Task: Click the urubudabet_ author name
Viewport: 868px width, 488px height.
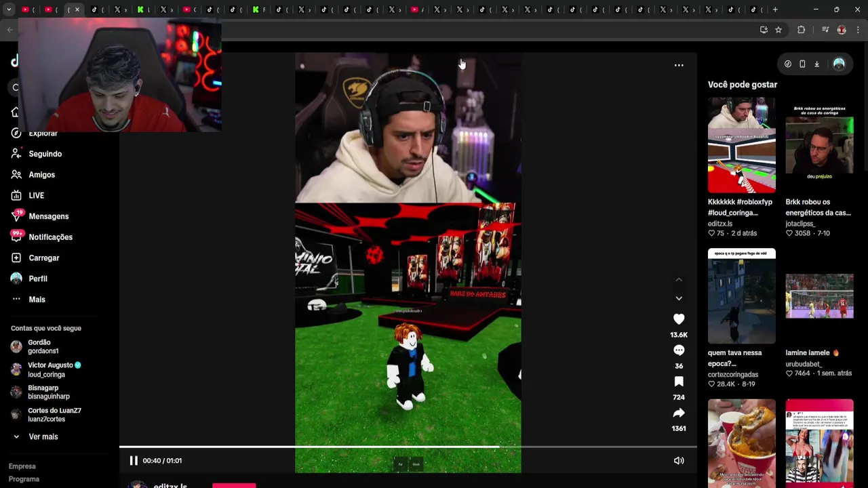Action: [x=804, y=364]
